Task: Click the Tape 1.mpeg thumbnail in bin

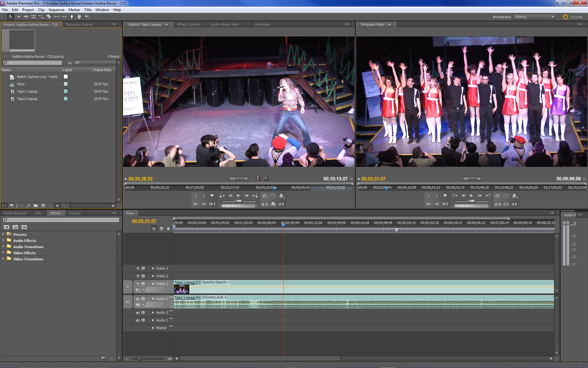Action: click(x=11, y=92)
